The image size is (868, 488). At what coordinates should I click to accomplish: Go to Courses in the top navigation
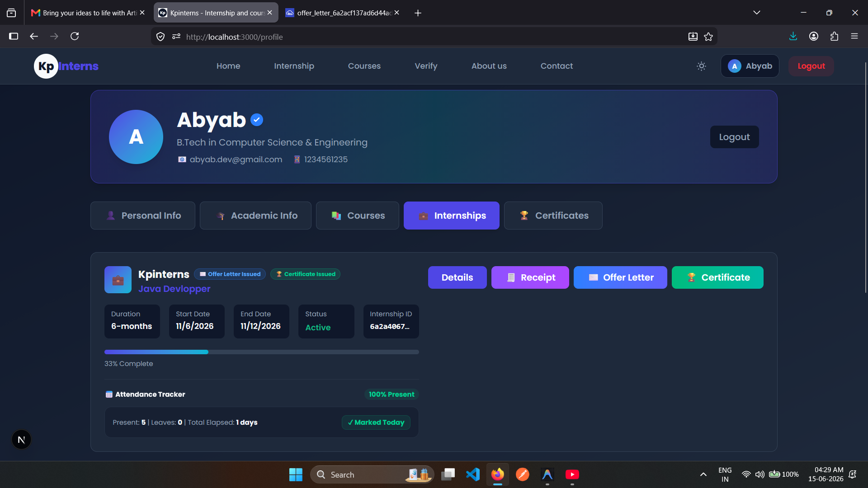point(364,66)
